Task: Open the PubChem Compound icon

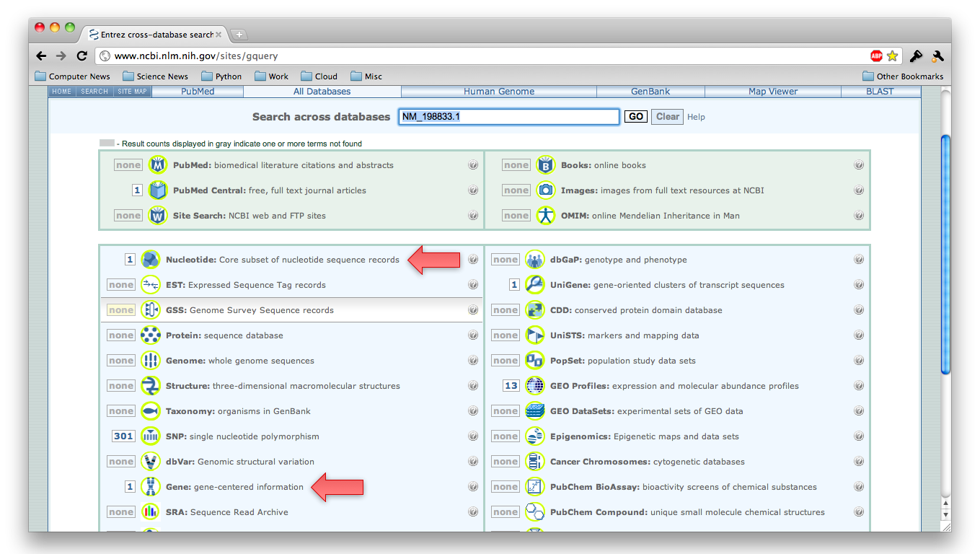Action: [x=535, y=512]
